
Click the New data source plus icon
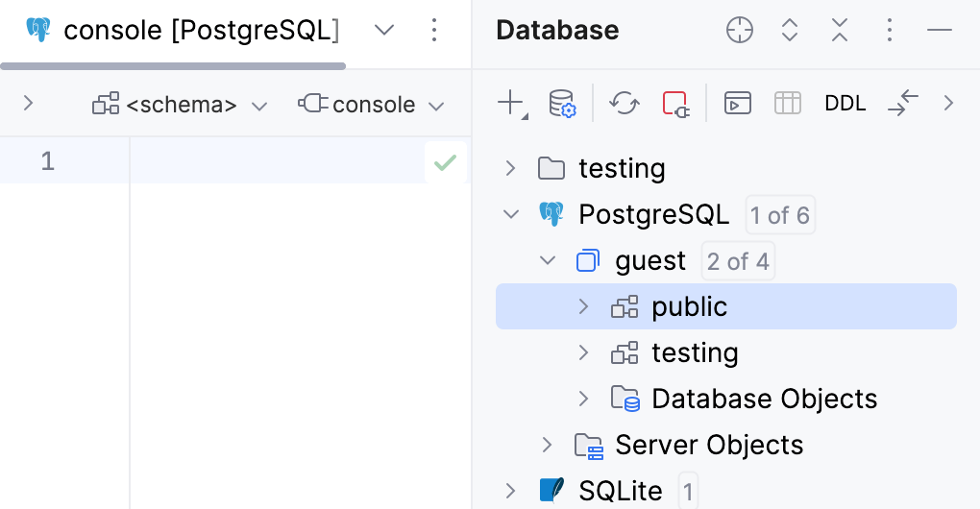[x=511, y=103]
